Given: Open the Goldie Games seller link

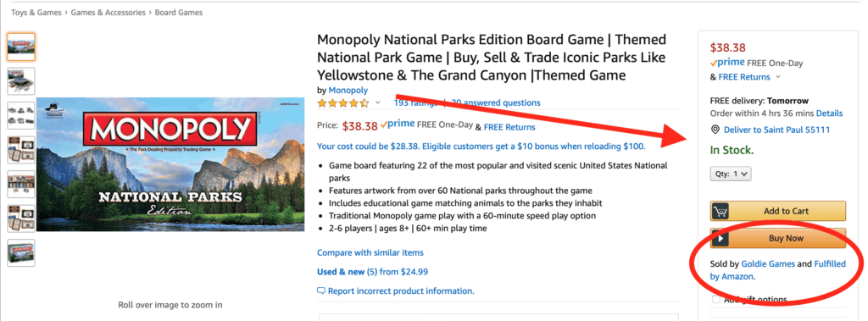Looking at the screenshot, I should click(768, 264).
